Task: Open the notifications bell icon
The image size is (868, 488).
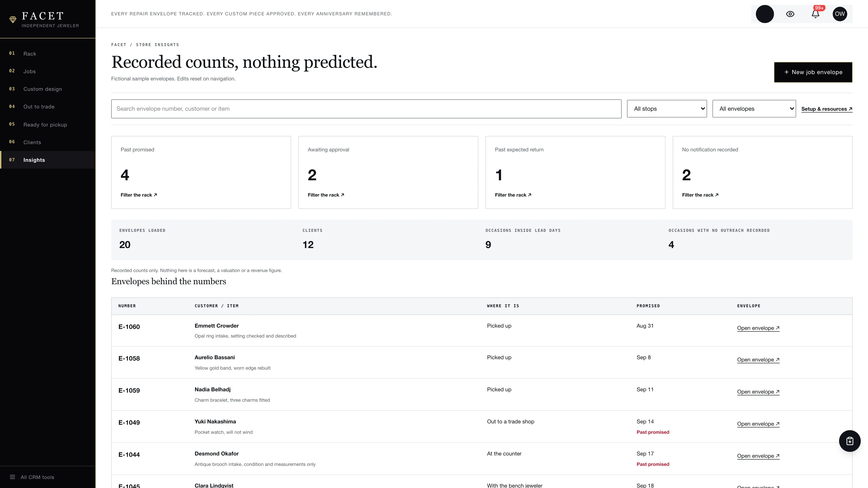Action: [815, 14]
